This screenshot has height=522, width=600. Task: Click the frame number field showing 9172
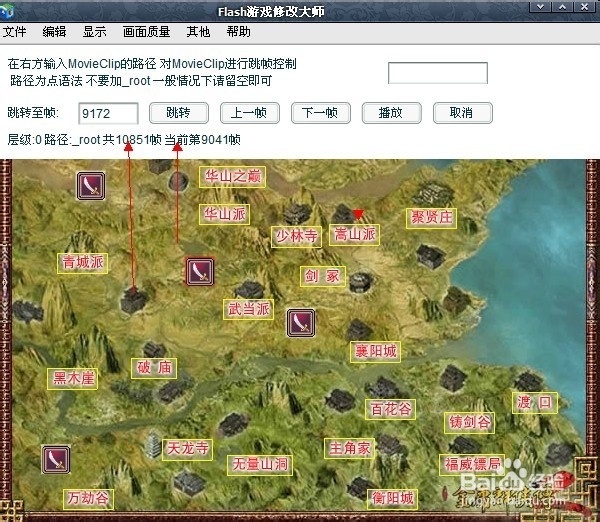[x=108, y=113]
